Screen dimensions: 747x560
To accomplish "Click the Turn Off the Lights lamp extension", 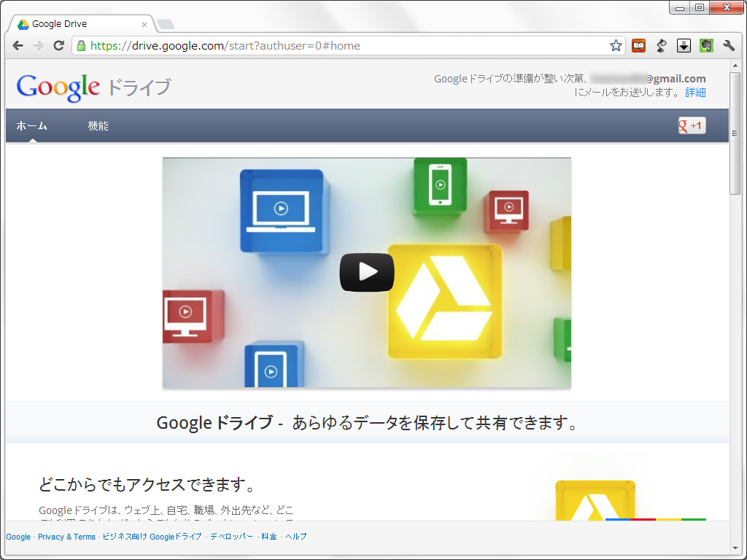I will click(661, 45).
